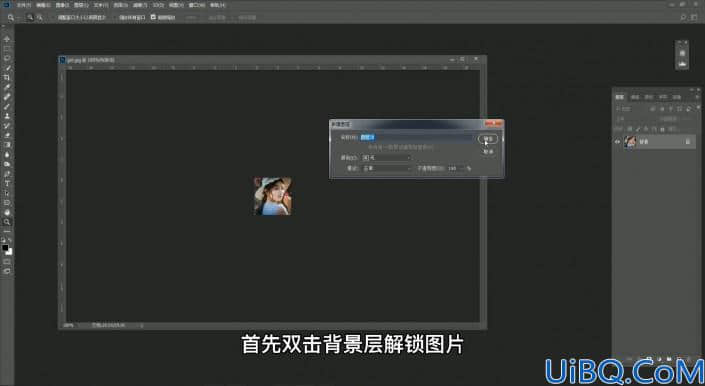This screenshot has height=386, width=705.
Task: Click the background layer thumbnail
Action: coord(630,142)
